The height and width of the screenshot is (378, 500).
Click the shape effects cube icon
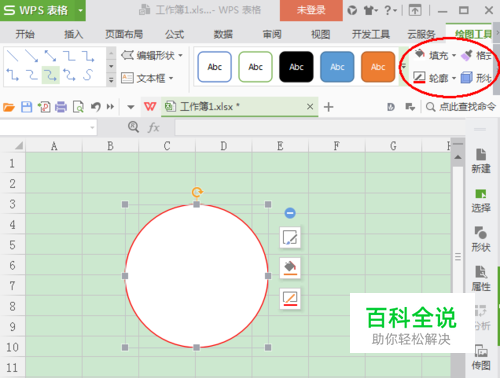coord(466,78)
